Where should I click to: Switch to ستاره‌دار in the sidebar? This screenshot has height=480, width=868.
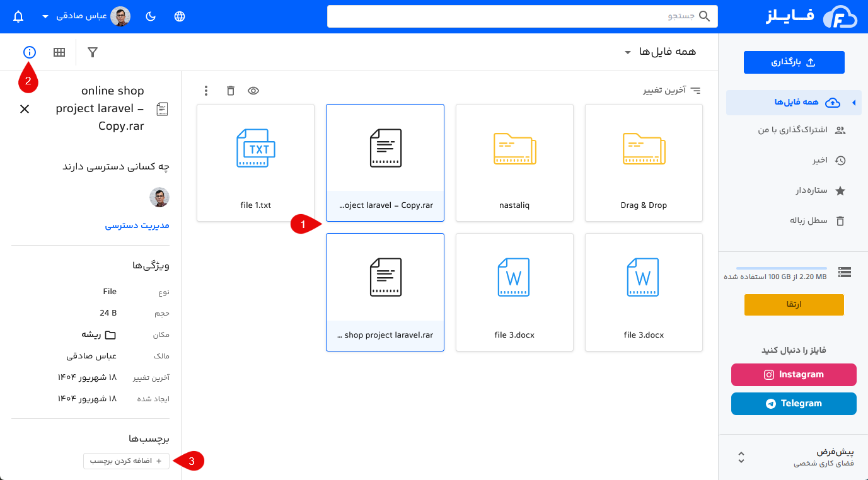point(813,190)
